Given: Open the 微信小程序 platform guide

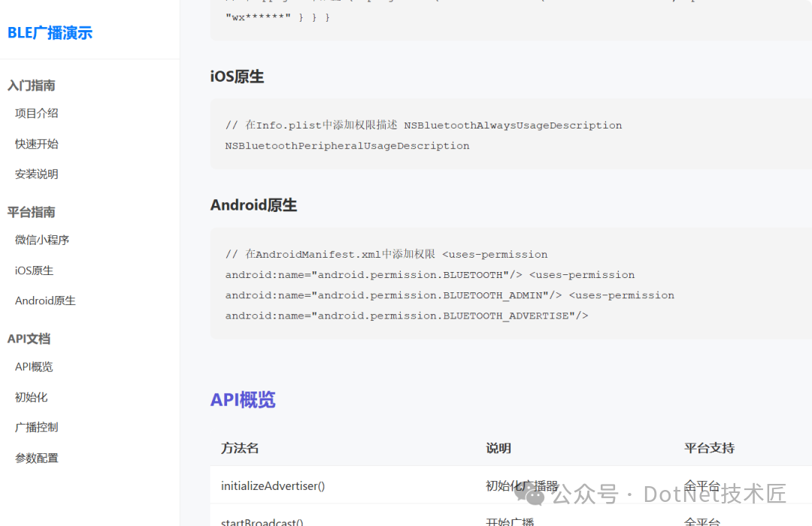Looking at the screenshot, I should coord(41,240).
